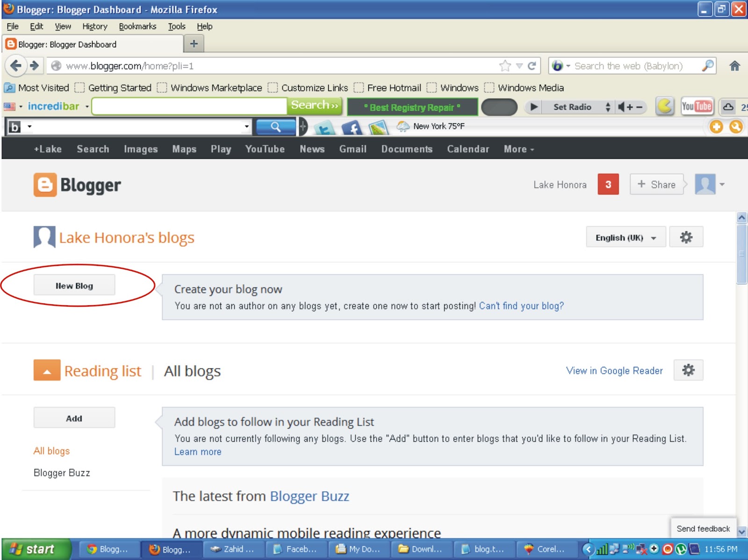Open the URL history dropdown arrow

(519, 66)
